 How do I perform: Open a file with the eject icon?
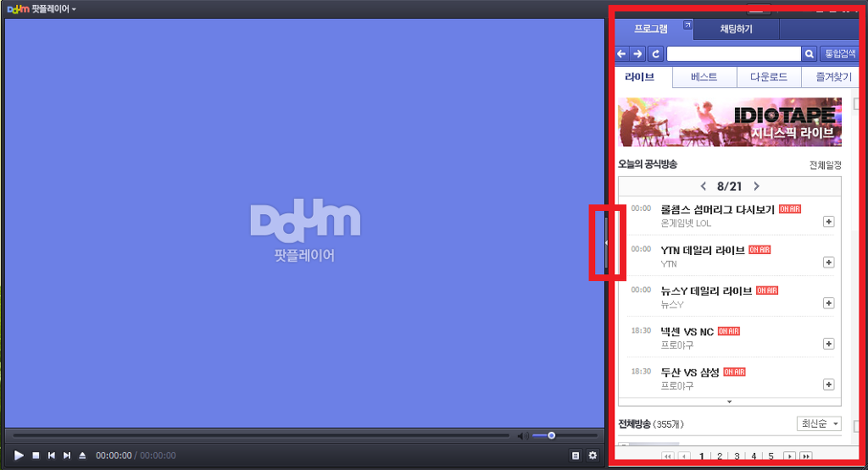[x=82, y=456]
